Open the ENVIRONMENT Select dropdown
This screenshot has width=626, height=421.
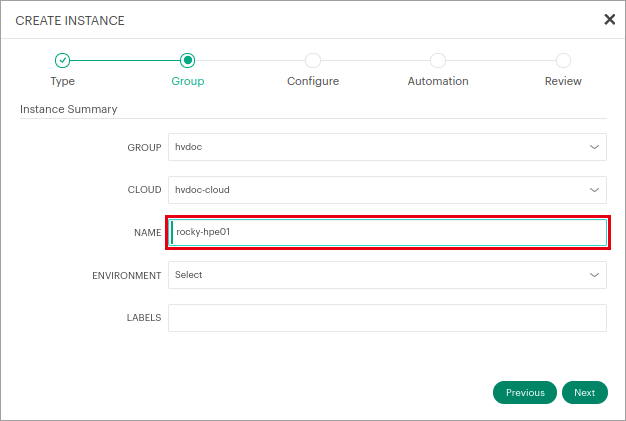tap(387, 275)
